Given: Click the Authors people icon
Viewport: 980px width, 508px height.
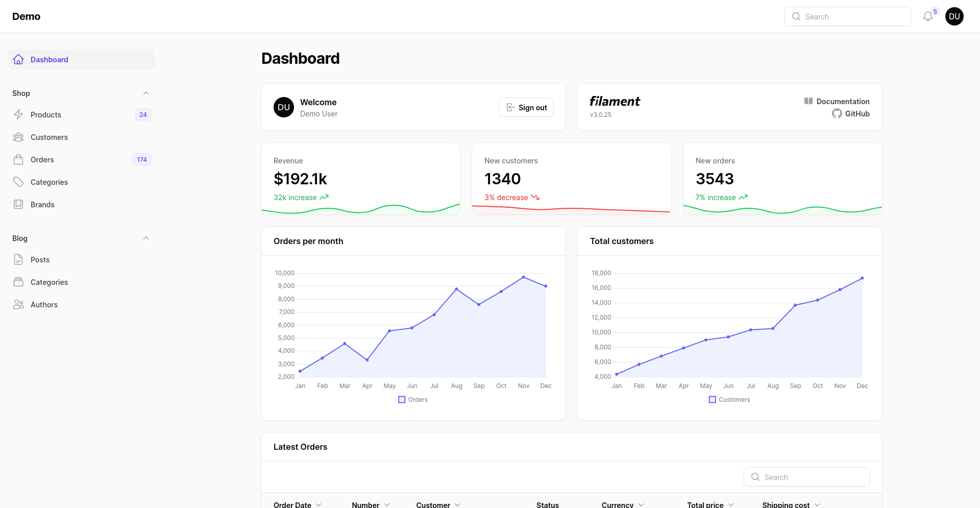Looking at the screenshot, I should click(x=18, y=305).
